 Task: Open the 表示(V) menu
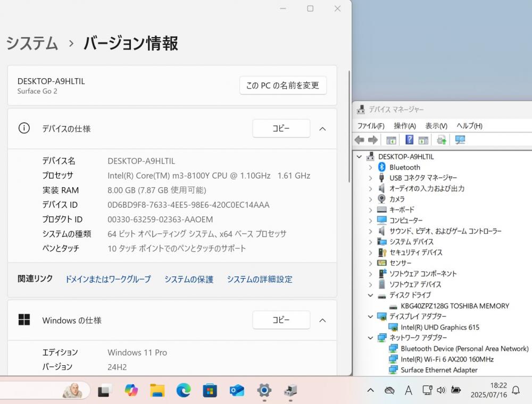(x=436, y=126)
